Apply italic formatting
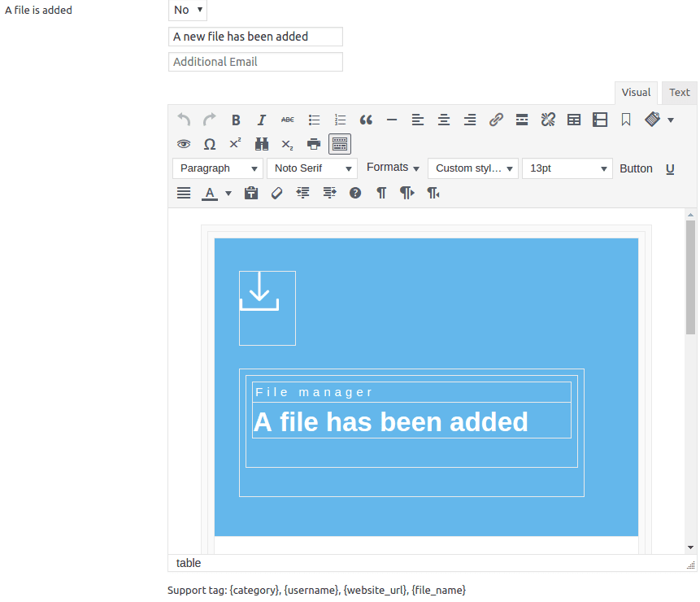The height and width of the screenshot is (602, 700). click(x=262, y=120)
